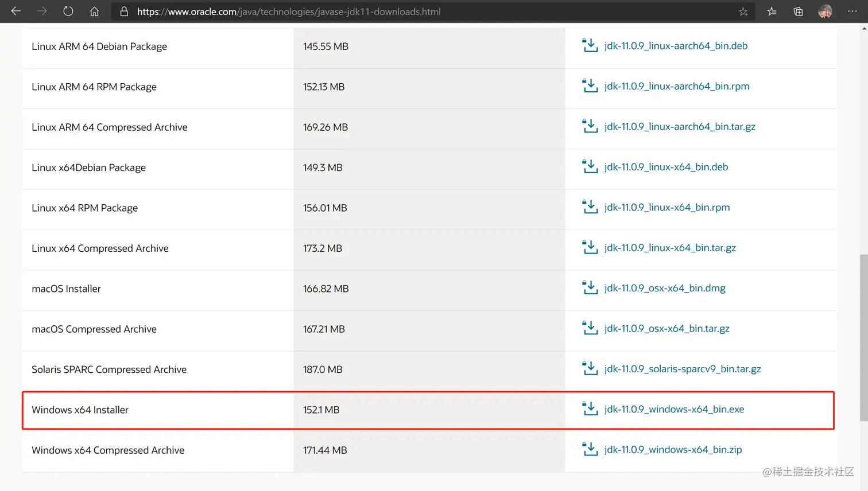Download jdk-11.0.9_osx-x64_bin.dmg
Image resolution: width=868 pixels, height=491 pixels.
[665, 288]
